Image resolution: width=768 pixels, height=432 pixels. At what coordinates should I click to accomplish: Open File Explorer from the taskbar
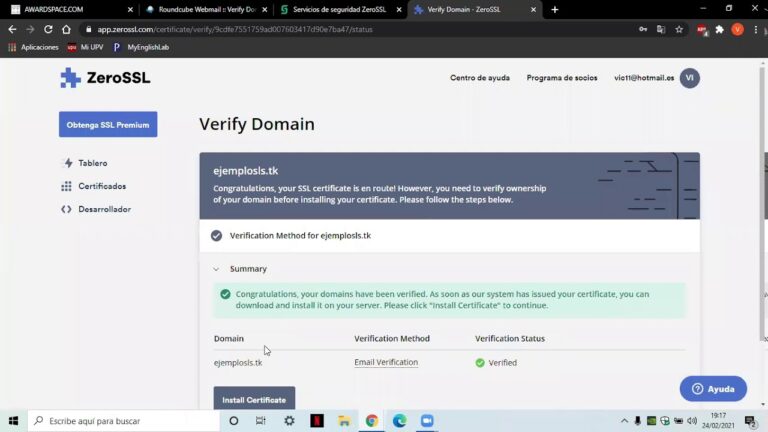[x=344, y=421]
